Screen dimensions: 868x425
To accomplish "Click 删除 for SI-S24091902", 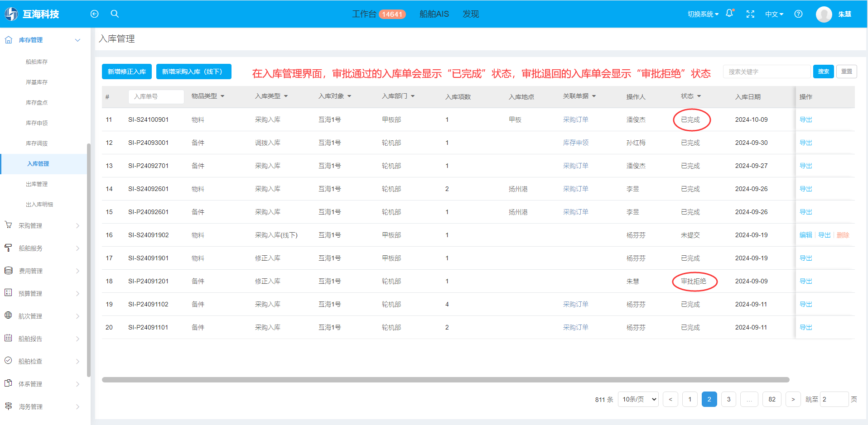I will coord(843,235).
